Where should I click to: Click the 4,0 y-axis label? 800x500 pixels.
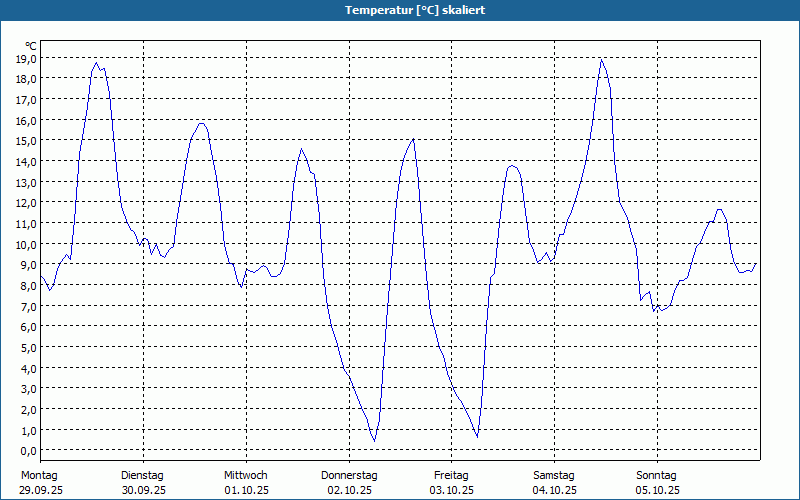click(28, 368)
